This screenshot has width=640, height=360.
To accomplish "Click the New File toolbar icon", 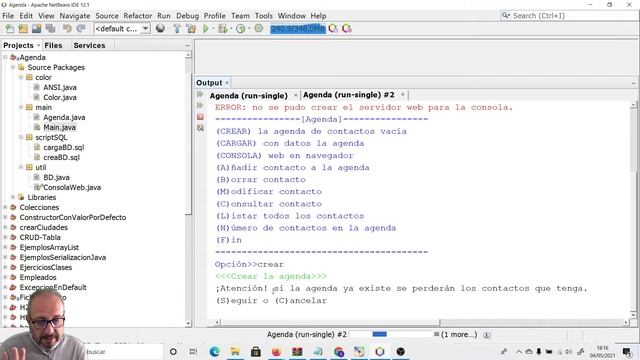I will (9, 29).
